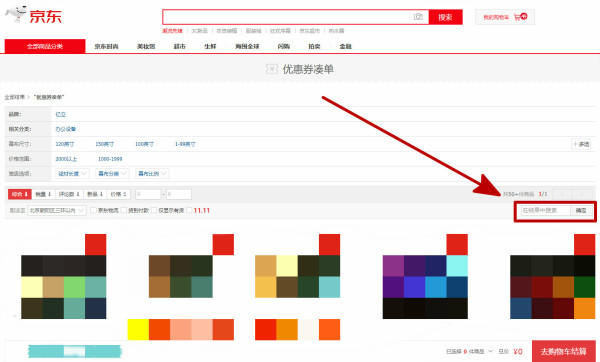
Task: Filter by 120英寸 screen size
Action: coord(65,144)
